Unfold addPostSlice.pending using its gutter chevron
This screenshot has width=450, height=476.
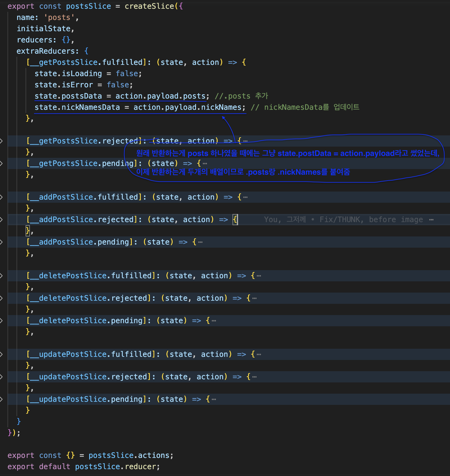coord(1,242)
